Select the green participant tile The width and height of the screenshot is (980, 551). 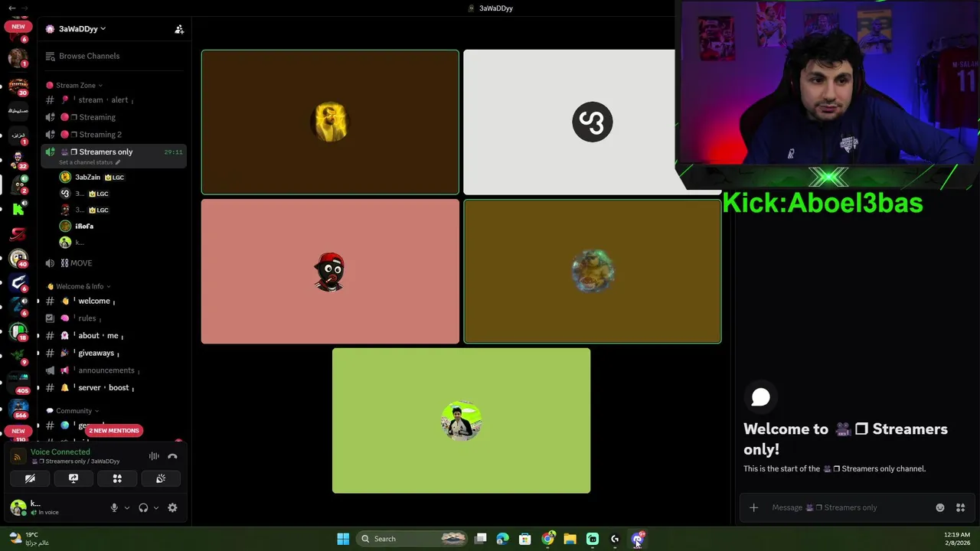pos(461,421)
